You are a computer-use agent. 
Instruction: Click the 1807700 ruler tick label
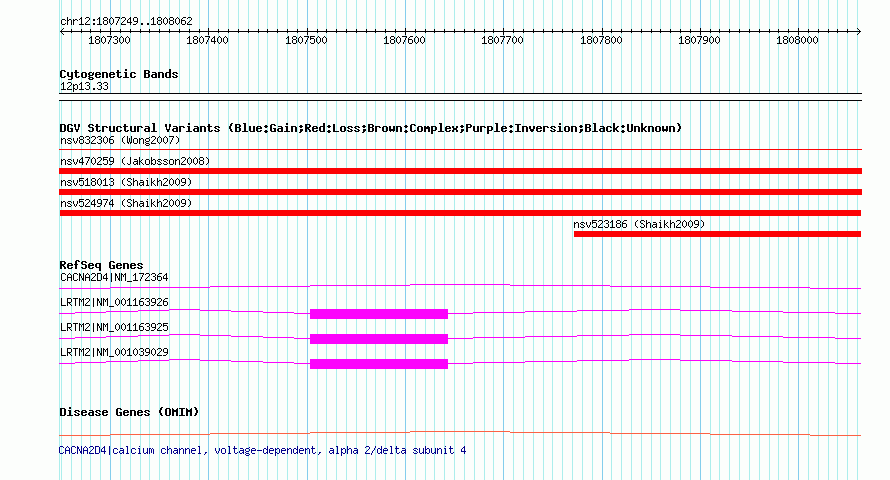click(502, 40)
